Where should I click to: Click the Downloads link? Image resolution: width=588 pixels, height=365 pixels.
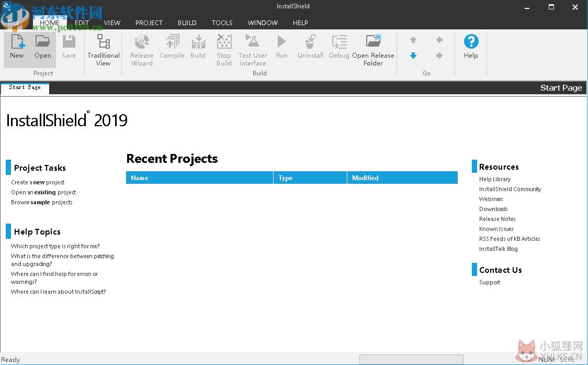(x=493, y=209)
